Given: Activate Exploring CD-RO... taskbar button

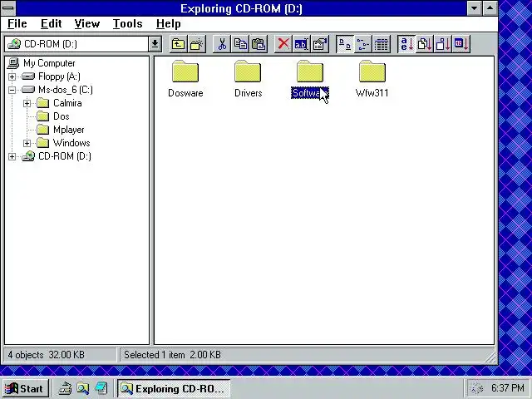Looking at the screenshot, I should click(174, 388).
